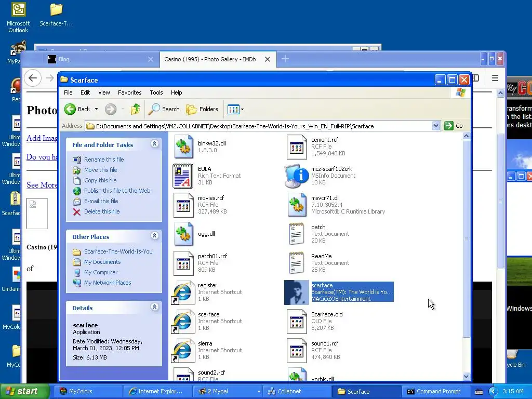Viewport: 532px width, 399px height.
Task: Click the file list scroll up arrow
Action: coord(466,136)
